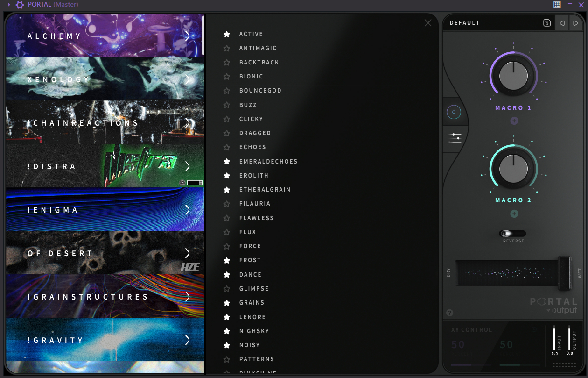This screenshot has width=588, height=378.
Task: Select the DRAGGED preset
Action: click(x=255, y=133)
